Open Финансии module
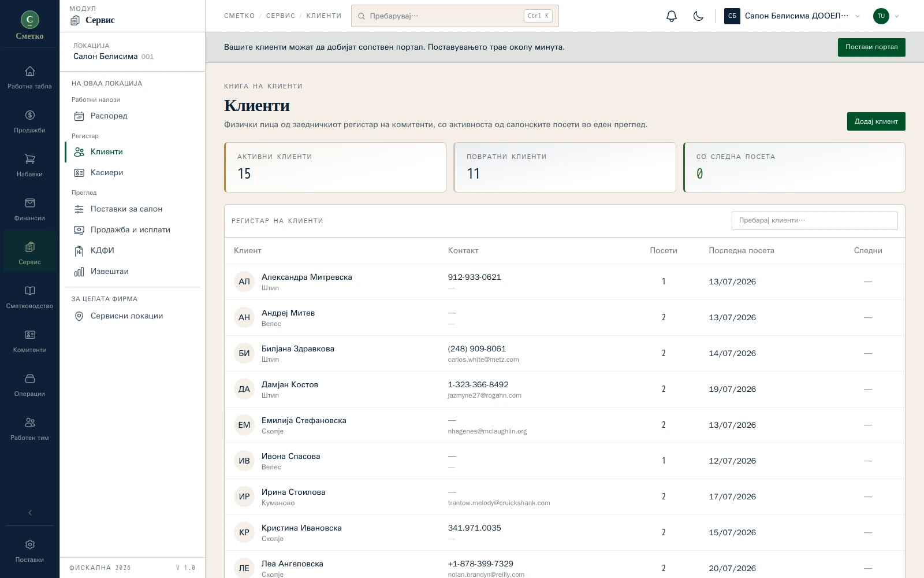This screenshot has width=924, height=578. click(x=29, y=210)
